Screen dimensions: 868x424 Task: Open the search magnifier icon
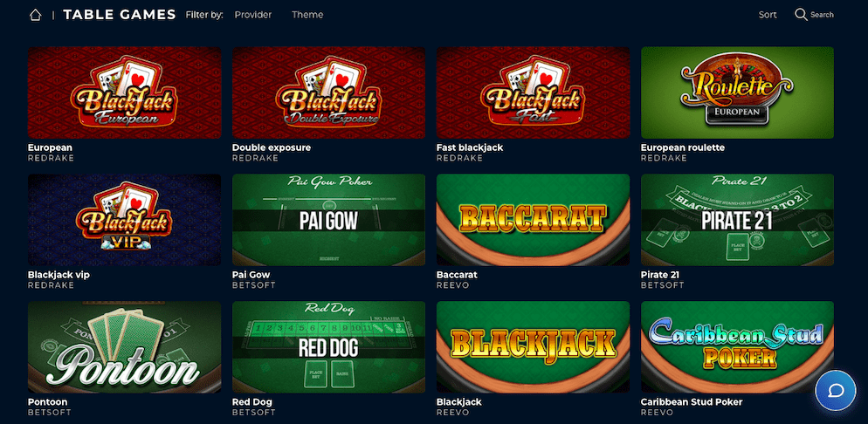pyautogui.click(x=801, y=14)
